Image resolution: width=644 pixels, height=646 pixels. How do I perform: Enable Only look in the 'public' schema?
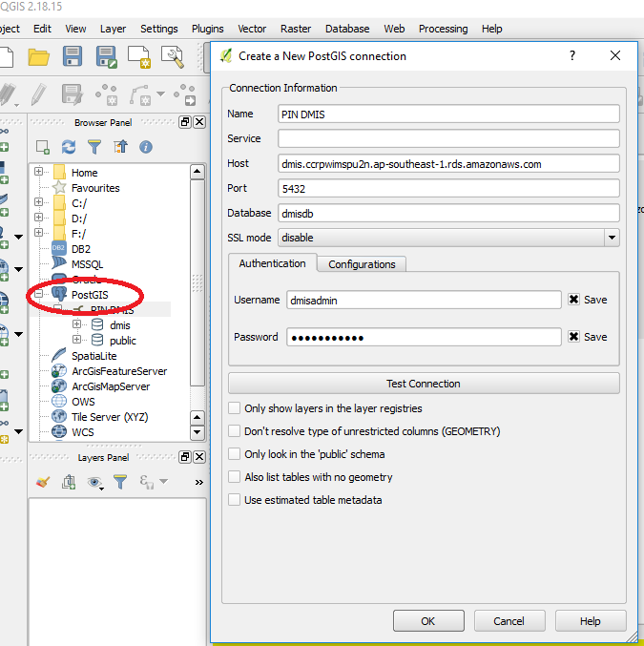coord(234,453)
